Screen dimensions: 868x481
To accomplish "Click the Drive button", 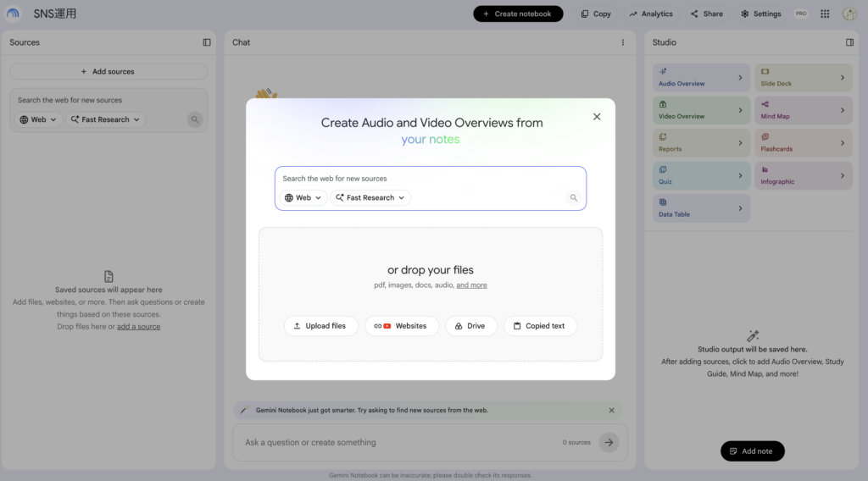I will click(471, 326).
